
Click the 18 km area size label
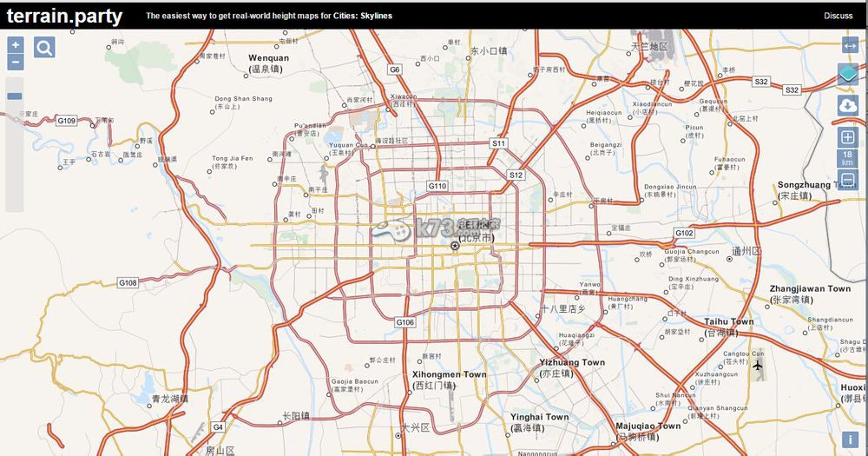point(848,158)
